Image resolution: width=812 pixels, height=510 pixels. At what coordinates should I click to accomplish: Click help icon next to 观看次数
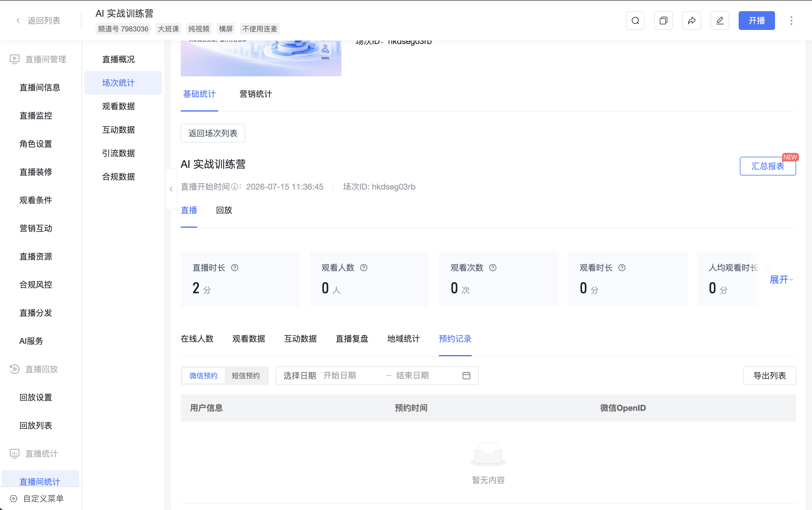(x=493, y=268)
